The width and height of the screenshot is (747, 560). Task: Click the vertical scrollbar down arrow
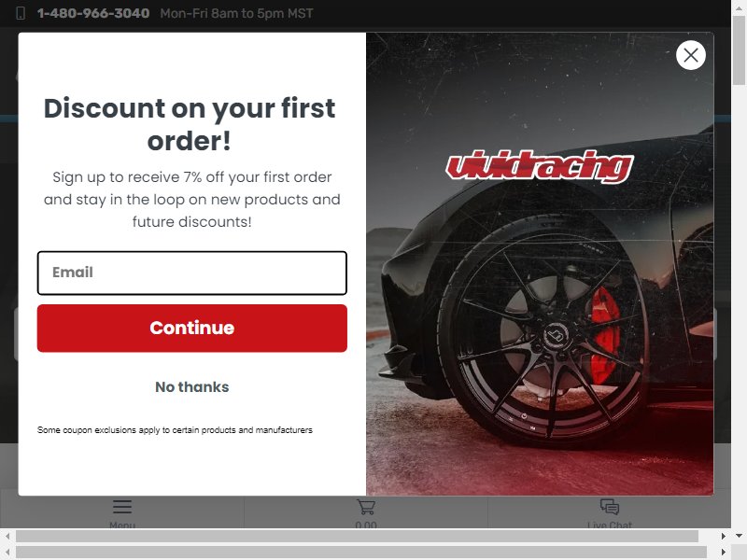coord(739,536)
